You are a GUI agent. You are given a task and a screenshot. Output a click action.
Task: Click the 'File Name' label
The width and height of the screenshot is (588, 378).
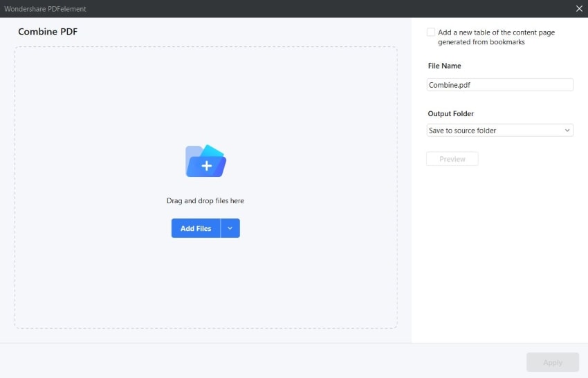coord(444,66)
